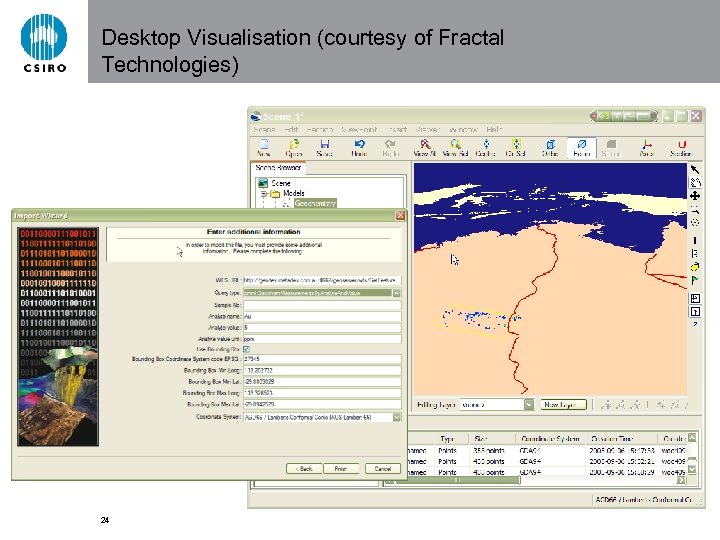720x540 pixels.
Task: Click the Scene 1 window title icon
Action: (256, 117)
